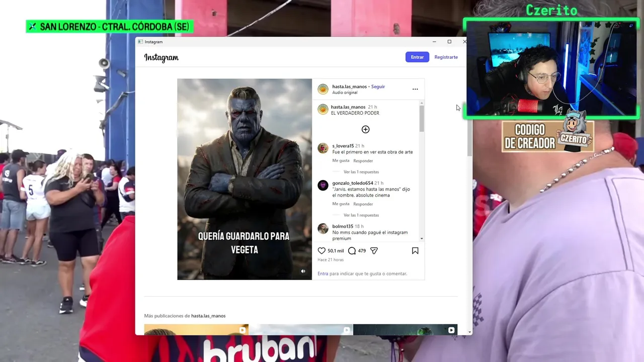Screen dimensions: 644x362
Task: Click the 50,1 mil likes count
Action: tap(336, 251)
